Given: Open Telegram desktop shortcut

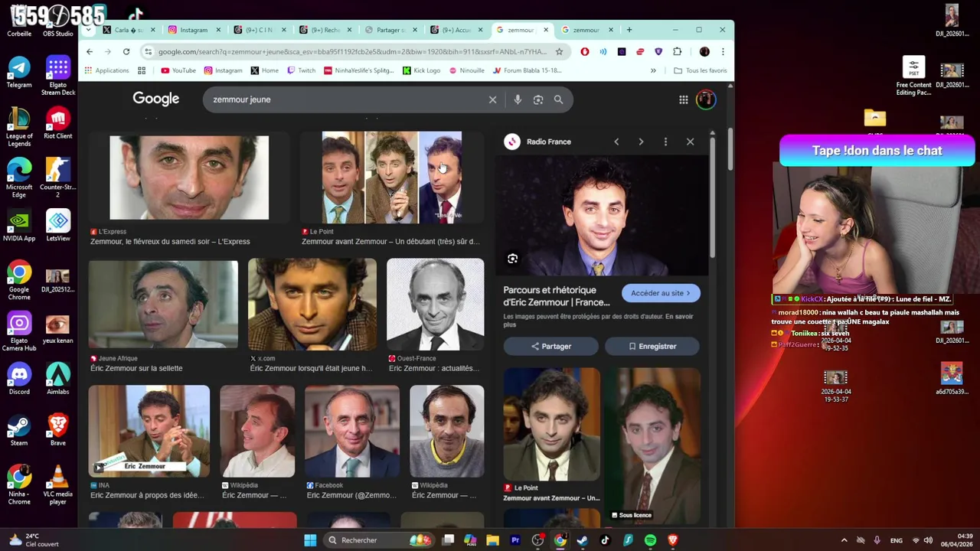Looking at the screenshot, I should (x=19, y=72).
